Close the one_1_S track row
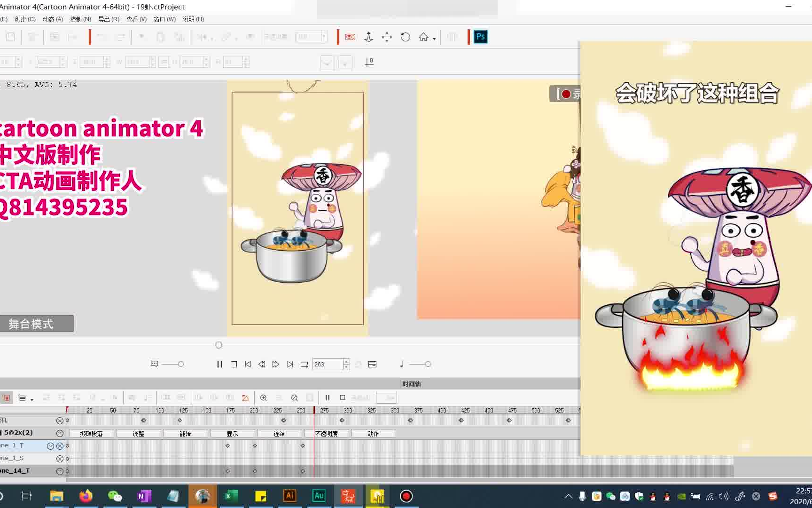Image resolution: width=812 pixels, height=508 pixels. 60,459
